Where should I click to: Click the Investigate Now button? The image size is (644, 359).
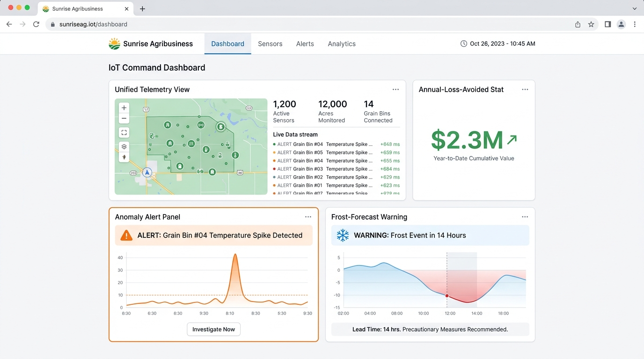pyautogui.click(x=213, y=329)
